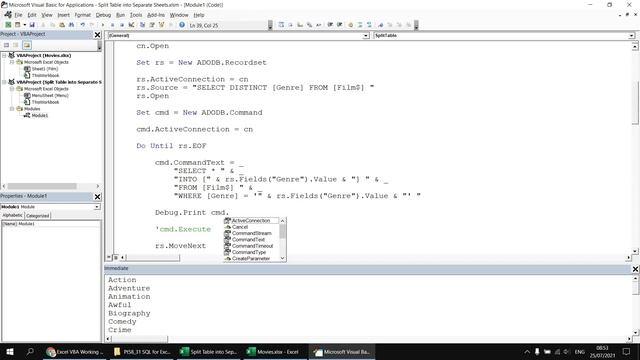Open Find with the binoculars icon
Image resolution: width=640 pixels, height=360 pixels.
pos(71,25)
